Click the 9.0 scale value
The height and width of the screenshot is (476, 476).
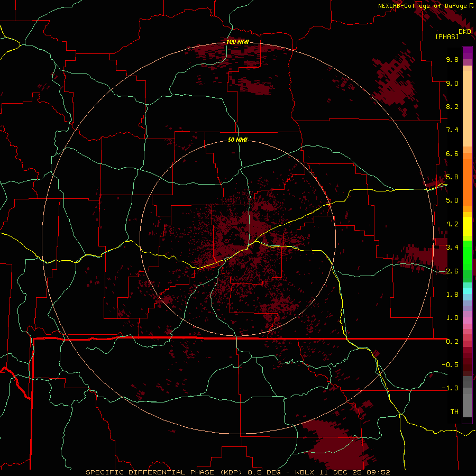(x=452, y=83)
